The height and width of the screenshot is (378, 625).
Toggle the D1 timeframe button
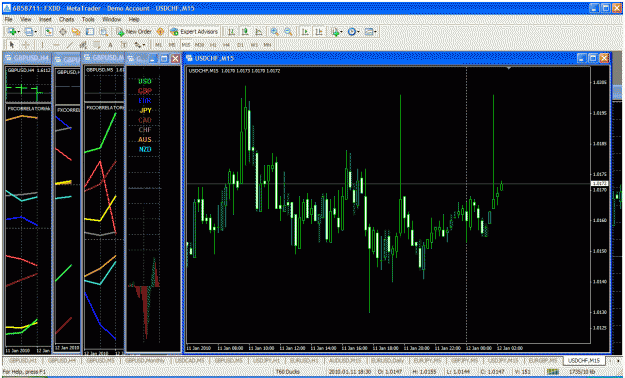(240, 45)
